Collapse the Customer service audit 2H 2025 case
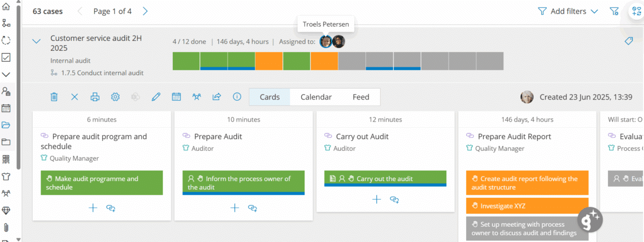 pos(37,41)
